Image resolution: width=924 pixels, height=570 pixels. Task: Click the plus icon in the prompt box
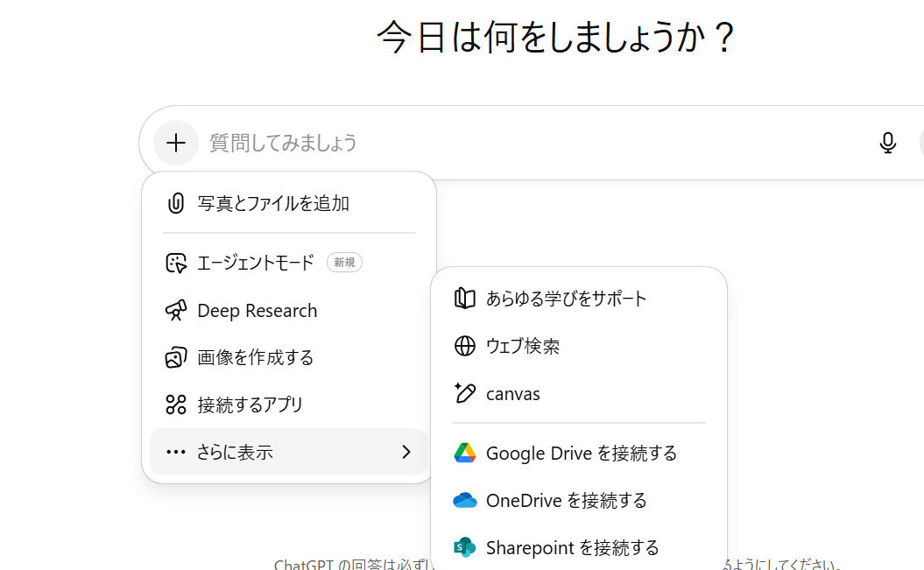coord(176,143)
